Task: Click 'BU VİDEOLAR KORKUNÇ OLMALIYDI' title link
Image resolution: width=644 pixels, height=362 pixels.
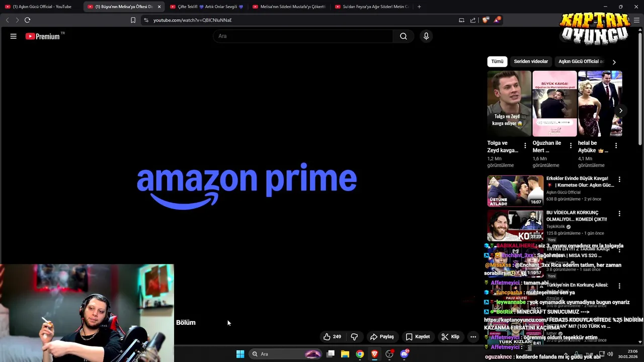Action: tap(577, 216)
